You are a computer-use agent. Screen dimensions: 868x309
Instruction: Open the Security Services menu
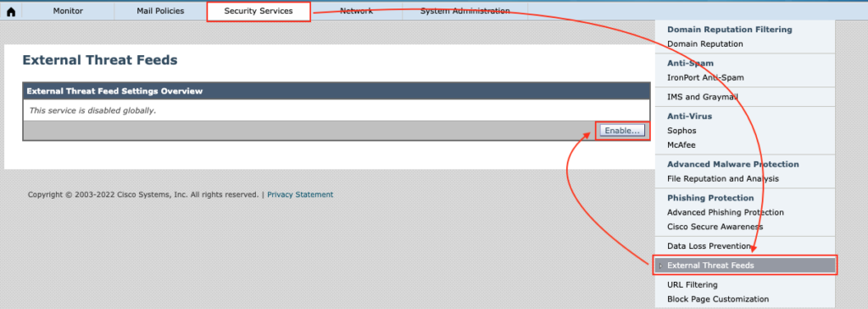[x=259, y=11]
